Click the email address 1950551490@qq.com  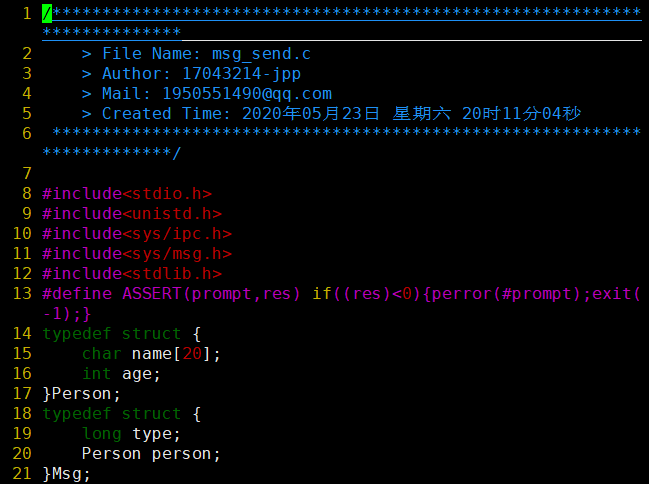tap(247, 94)
